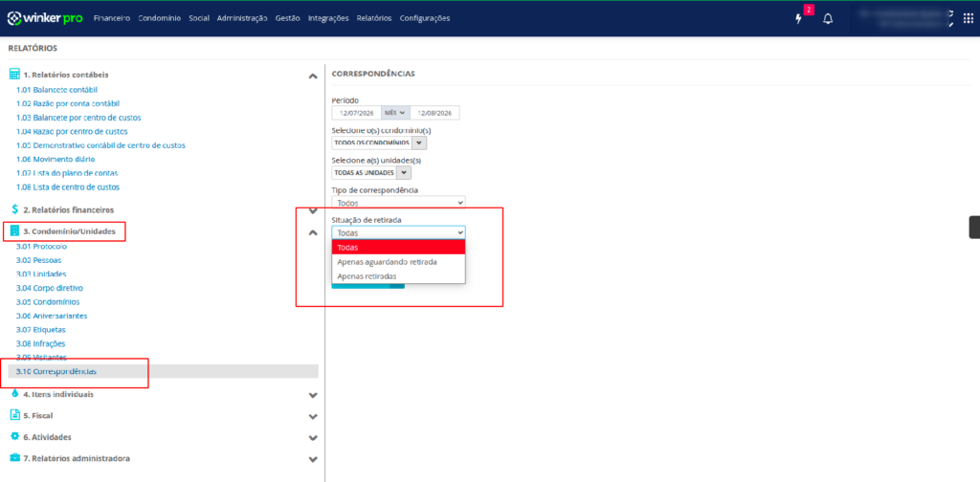980x482 pixels.
Task: Open the bell alerts icon
Action: tap(828, 19)
